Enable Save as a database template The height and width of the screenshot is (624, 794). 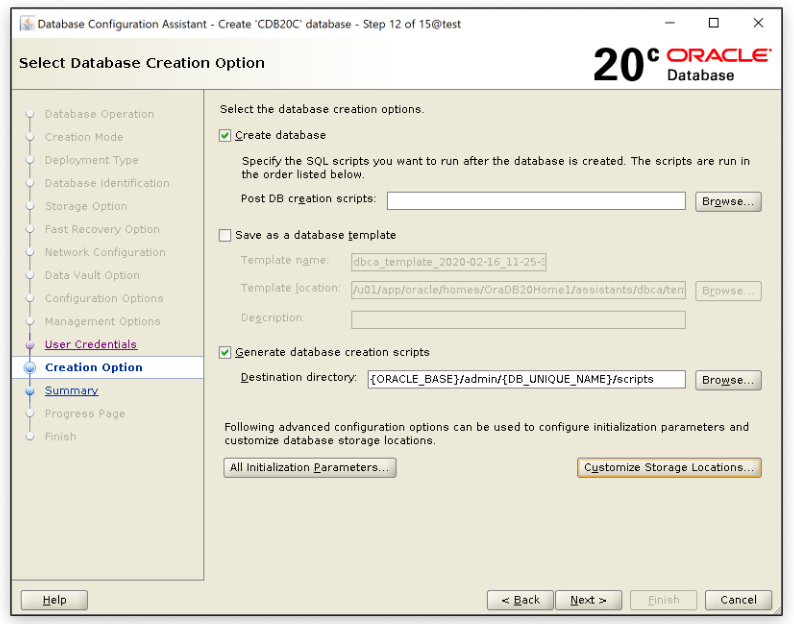(225, 235)
